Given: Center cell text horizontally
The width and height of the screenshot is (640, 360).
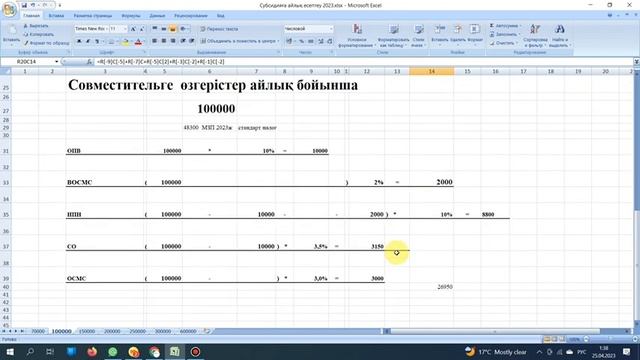Looking at the screenshot, I should (x=164, y=41).
